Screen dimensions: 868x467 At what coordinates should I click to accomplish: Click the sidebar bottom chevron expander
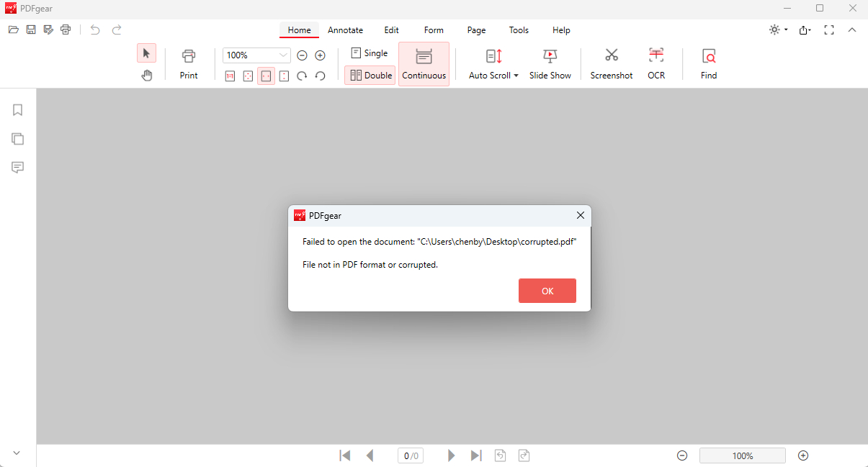pyautogui.click(x=17, y=453)
